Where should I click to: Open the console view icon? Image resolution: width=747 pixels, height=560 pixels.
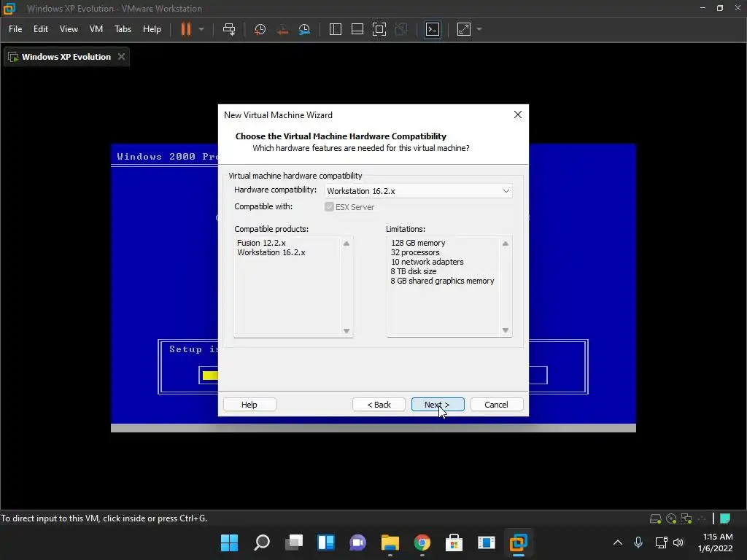point(433,29)
